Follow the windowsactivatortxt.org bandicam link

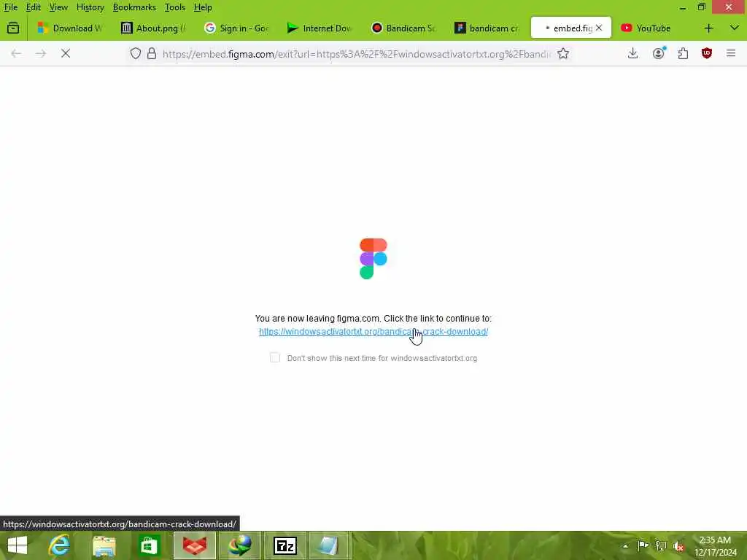point(373,332)
